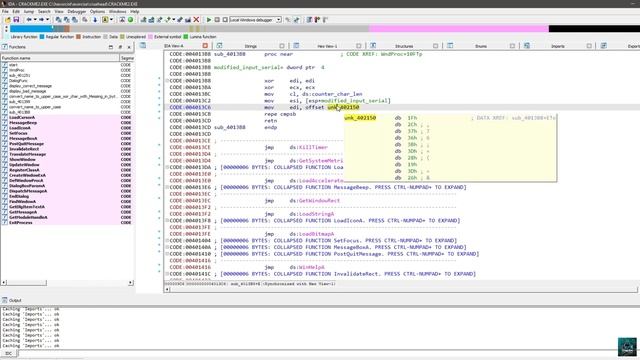Close the Strings tab
This screenshot has height=360, width=640.
[x=282, y=46]
